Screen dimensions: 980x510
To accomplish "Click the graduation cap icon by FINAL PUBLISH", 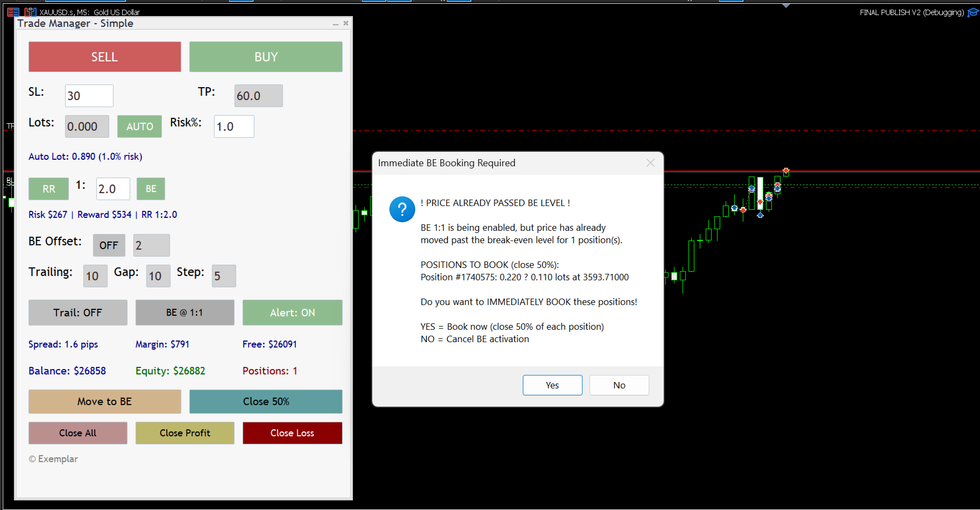I will [972, 12].
